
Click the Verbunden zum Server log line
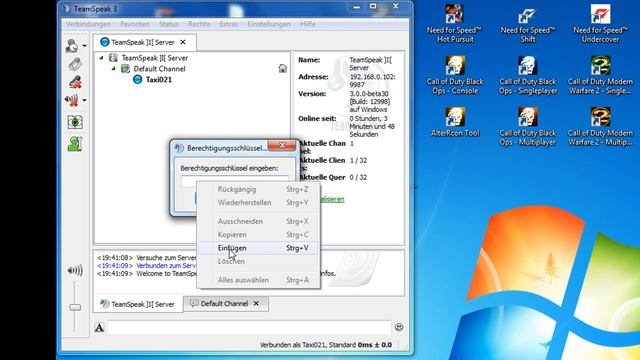[x=146, y=266]
